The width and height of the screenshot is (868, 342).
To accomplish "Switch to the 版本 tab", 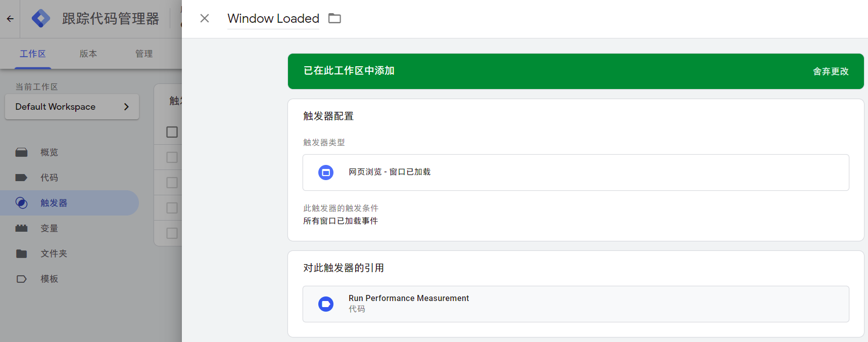I will (x=88, y=54).
